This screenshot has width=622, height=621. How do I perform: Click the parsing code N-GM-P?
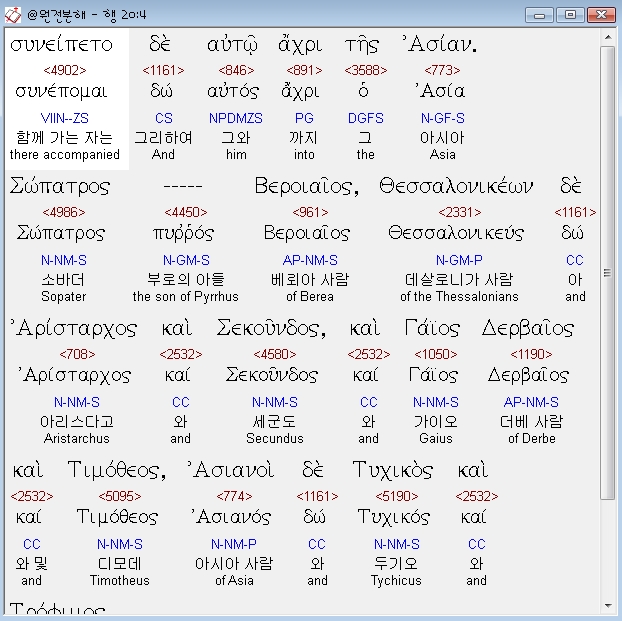pos(459,260)
